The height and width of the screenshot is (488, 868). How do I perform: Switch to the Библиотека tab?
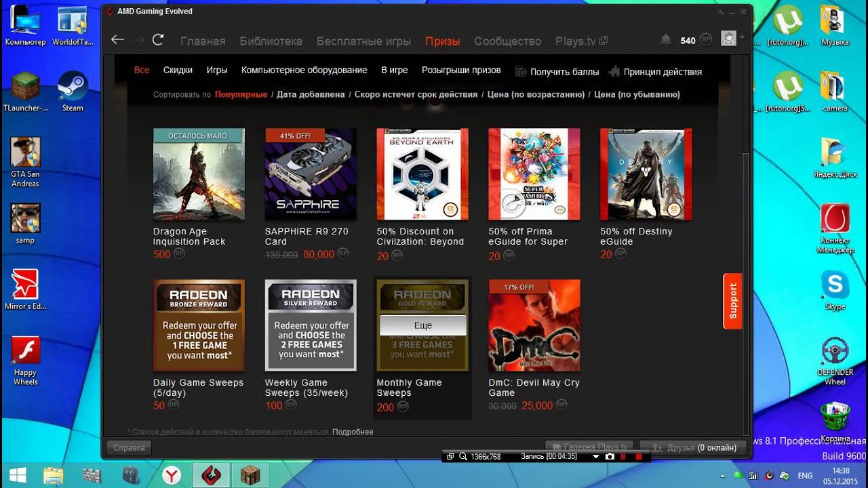point(271,41)
